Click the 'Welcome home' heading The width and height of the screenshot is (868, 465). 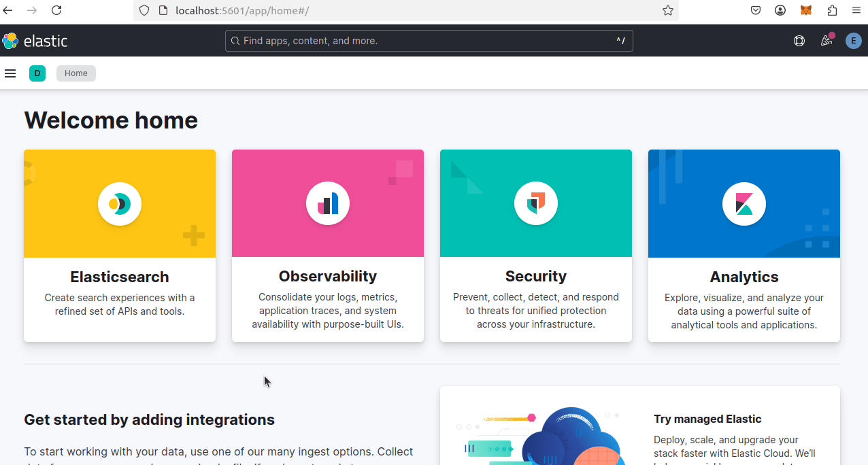coord(111,120)
